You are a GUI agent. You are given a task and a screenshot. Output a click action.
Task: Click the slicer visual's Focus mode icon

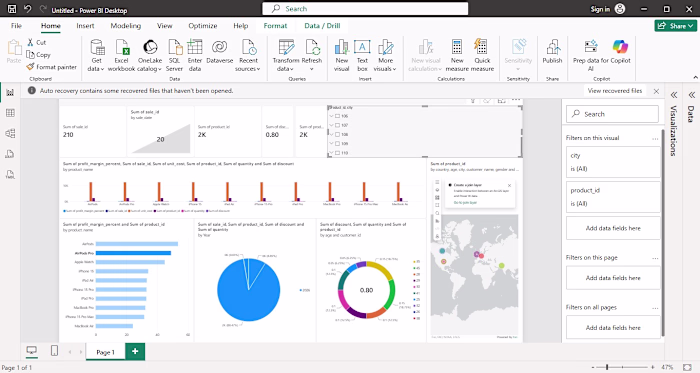click(x=502, y=101)
